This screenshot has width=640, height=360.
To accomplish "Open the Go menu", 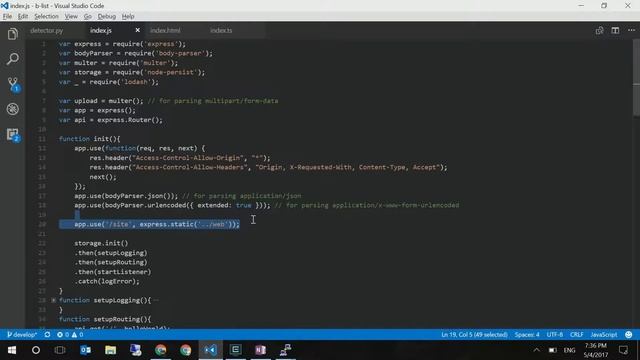I will (x=88, y=16).
